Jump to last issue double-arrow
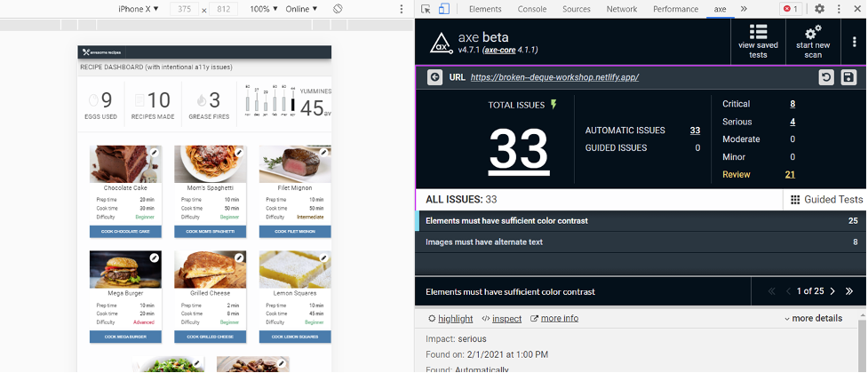 pyautogui.click(x=849, y=291)
